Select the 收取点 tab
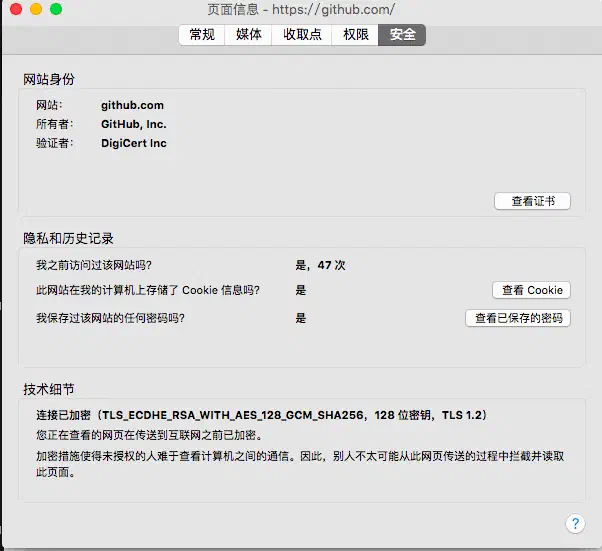The image size is (602, 551). pyautogui.click(x=302, y=35)
